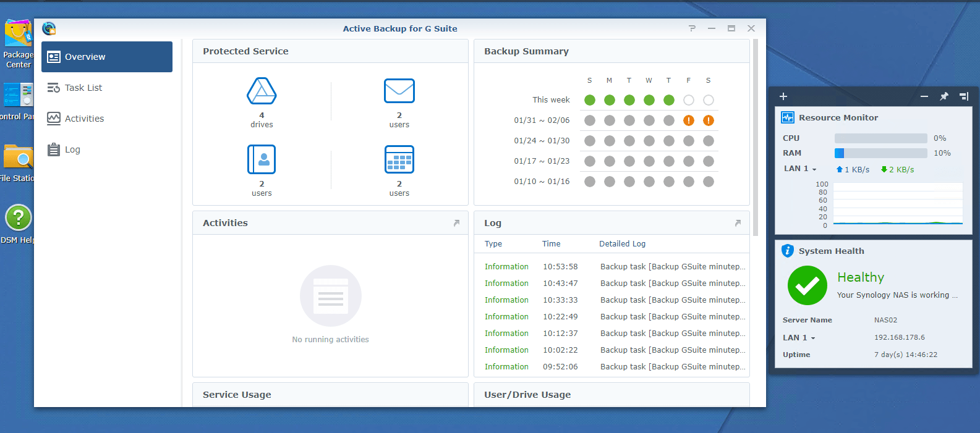980x433 pixels.
Task: Open LAN 1 dropdown in System Health
Action: pos(799,338)
